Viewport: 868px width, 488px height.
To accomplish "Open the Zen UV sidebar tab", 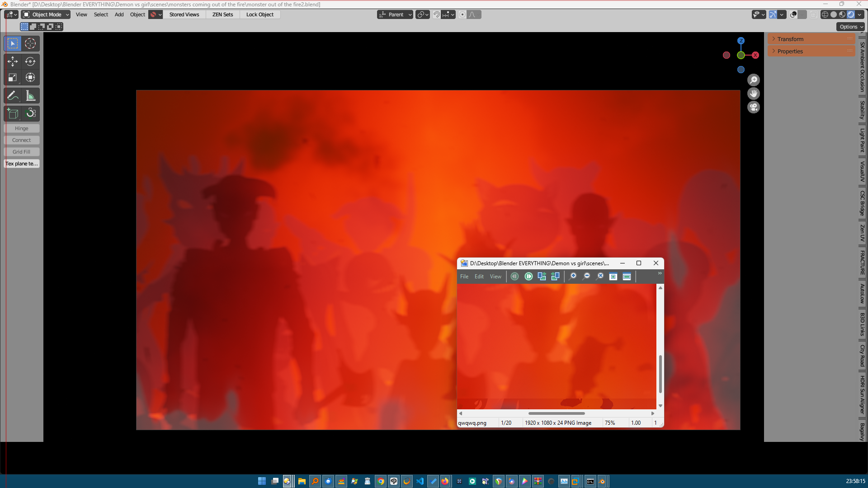I will (x=862, y=233).
